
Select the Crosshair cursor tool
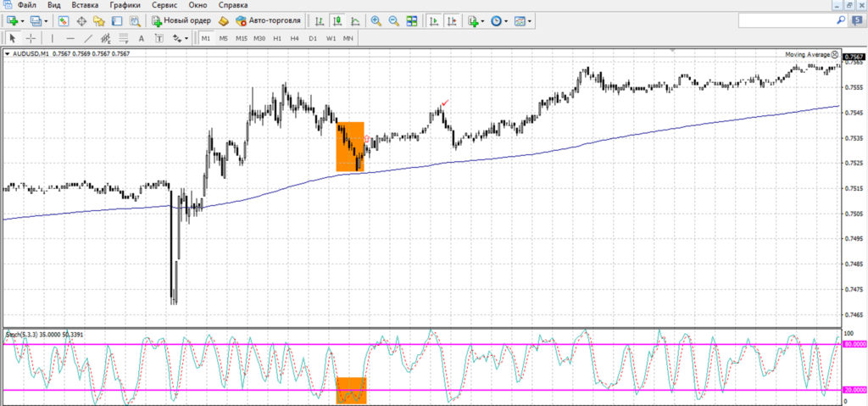[31, 38]
